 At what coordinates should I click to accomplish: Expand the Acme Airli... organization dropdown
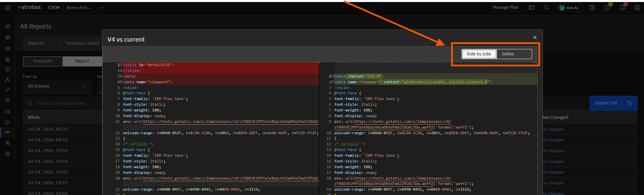pos(101,7)
